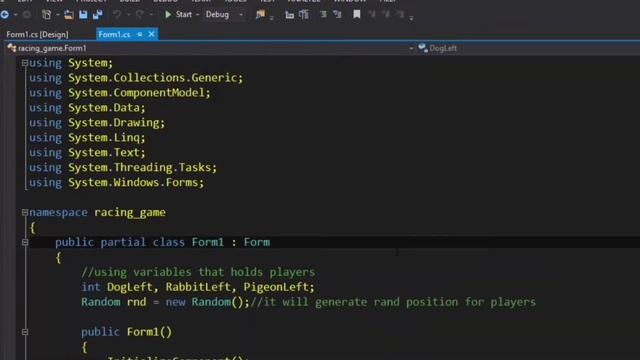This screenshot has width=640, height=360.
Task: Click the New Project toolbar icon
Action: pyautogui.click(x=46, y=15)
